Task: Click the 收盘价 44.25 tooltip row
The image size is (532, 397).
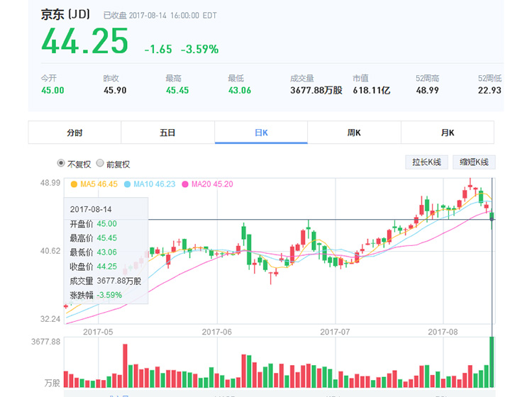Action: click(94, 267)
